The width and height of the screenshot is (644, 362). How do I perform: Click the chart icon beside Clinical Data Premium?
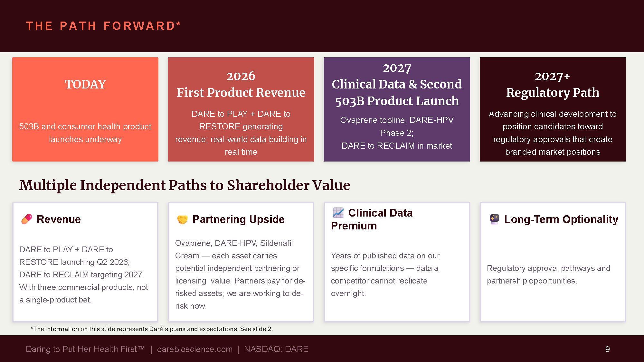pos(338,213)
